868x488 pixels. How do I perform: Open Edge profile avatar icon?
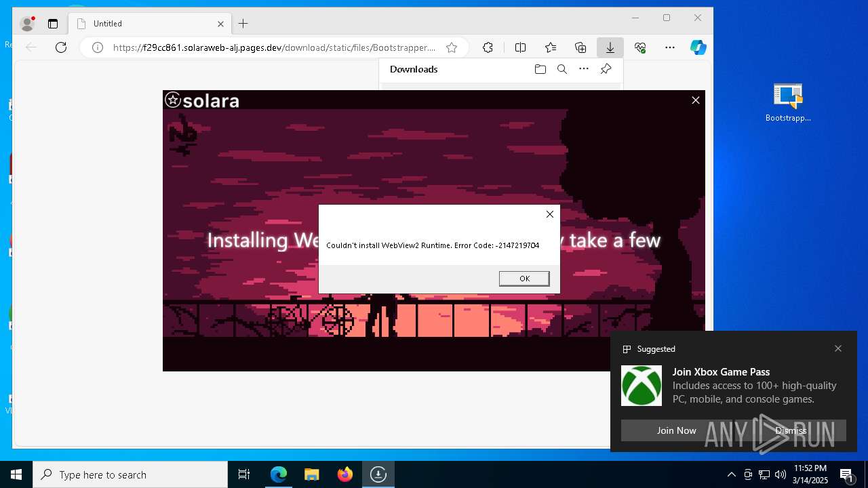click(27, 24)
